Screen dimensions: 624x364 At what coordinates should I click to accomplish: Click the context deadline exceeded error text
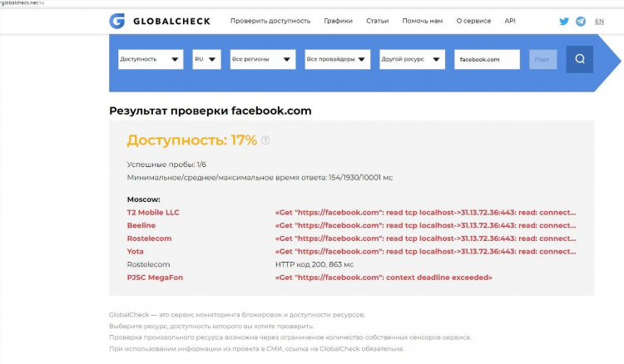pos(384,278)
